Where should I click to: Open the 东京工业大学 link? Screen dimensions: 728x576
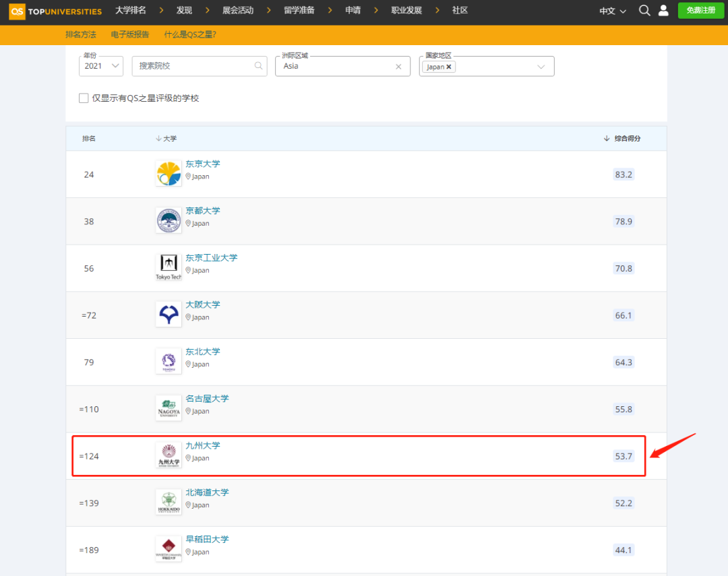tap(212, 257)
